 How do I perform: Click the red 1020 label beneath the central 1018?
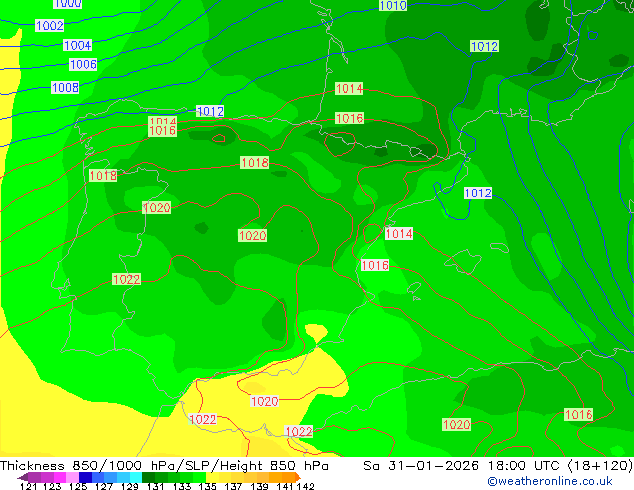point(252,235)
